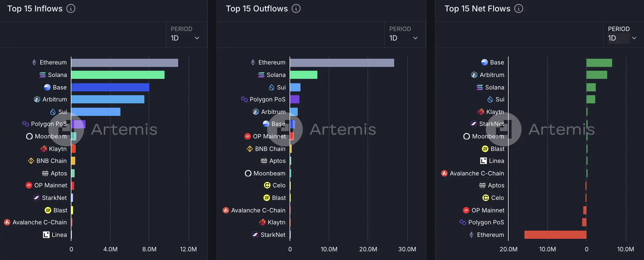Click the Moonbeam icon in the Outflows chart

point(248,173)
